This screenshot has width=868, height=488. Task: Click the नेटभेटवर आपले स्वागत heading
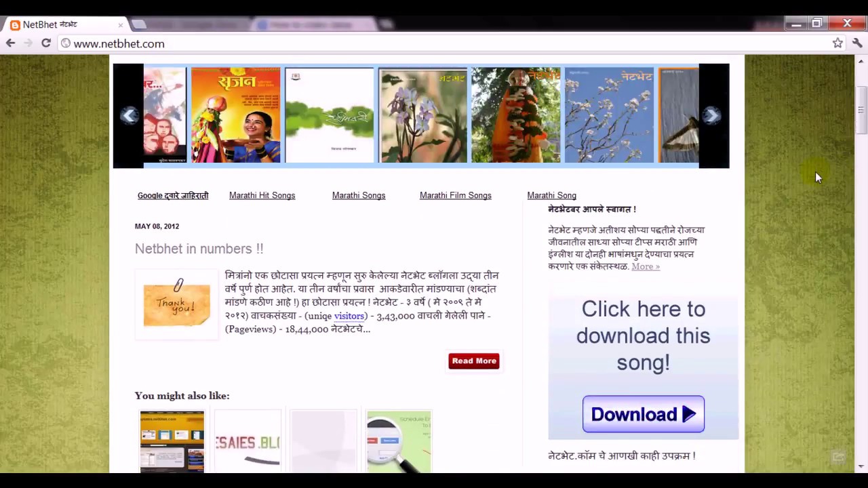click(x=592, y=209)
